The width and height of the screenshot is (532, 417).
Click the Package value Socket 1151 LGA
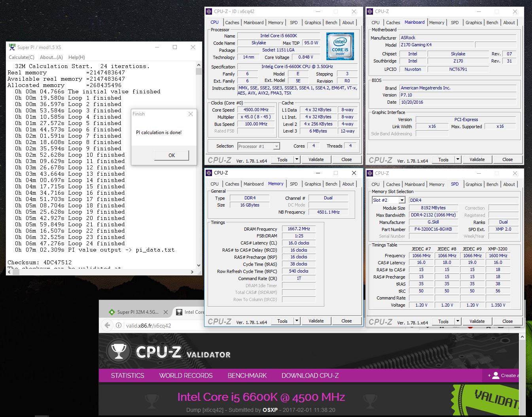[x=278, y=50]
